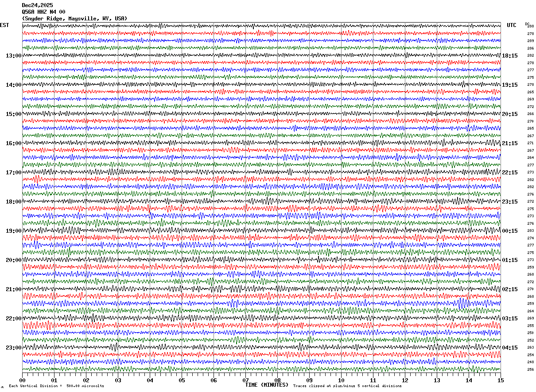This screenshot has width=536, height=392.
Task: Click the DC offset value 263
Action: pyautogui.click(x=531, y=347)
